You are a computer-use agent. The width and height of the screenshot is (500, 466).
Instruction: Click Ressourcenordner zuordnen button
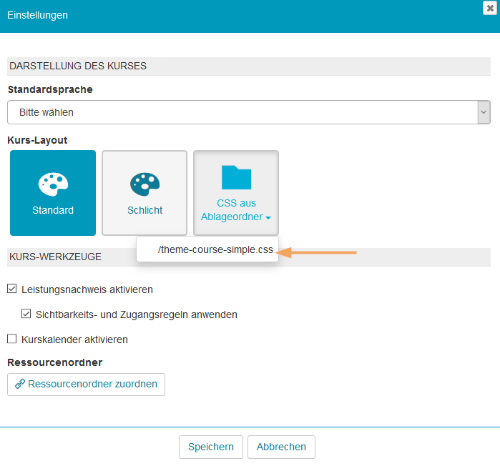click(86, 384)
